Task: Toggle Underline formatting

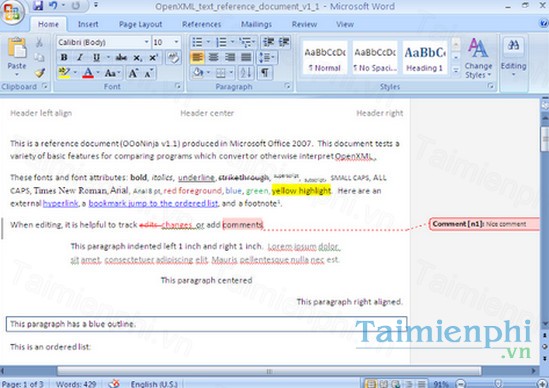Action: point(96,57)
